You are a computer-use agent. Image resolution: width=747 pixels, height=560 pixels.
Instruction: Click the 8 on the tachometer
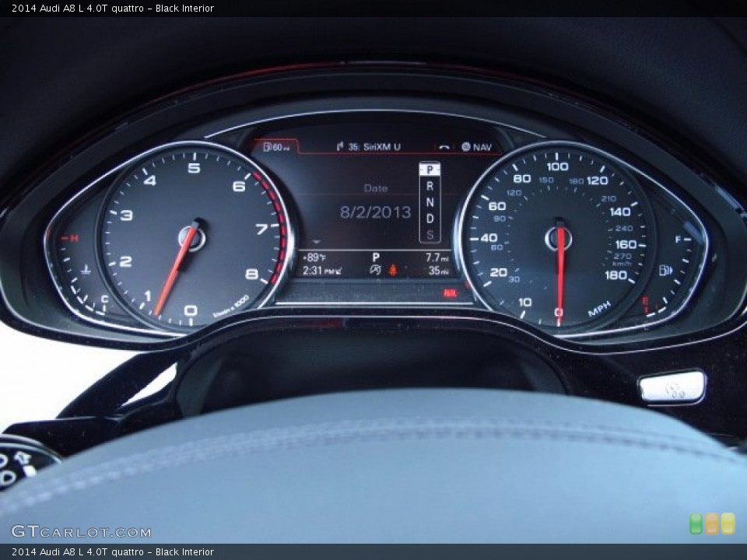pyautogui.click(x=251, y=274)
